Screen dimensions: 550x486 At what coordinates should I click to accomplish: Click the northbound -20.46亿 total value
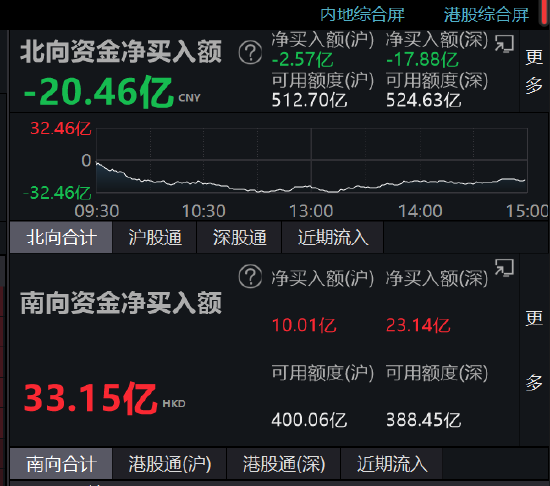pyautogui.click(x=99, y=92)
